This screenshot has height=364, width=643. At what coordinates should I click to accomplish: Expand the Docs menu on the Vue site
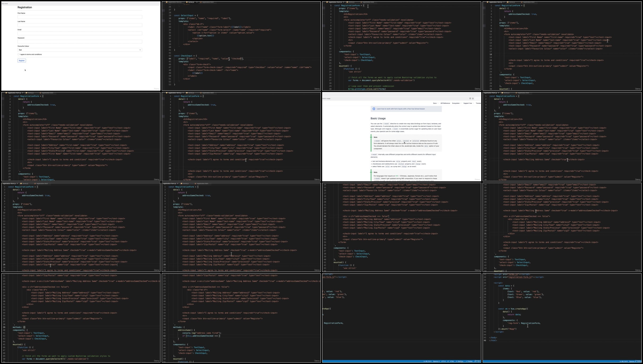(435, 103)
